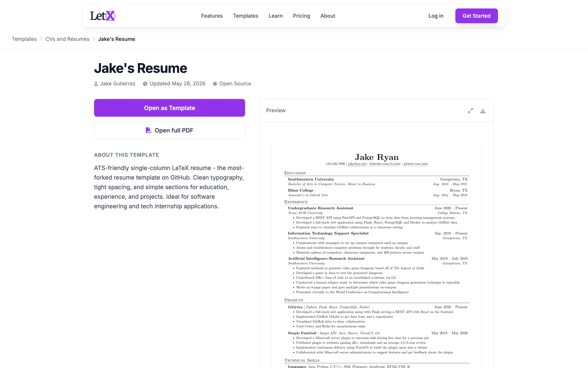
Task: Click jake@su.edu in the preview
Action: 357,164
